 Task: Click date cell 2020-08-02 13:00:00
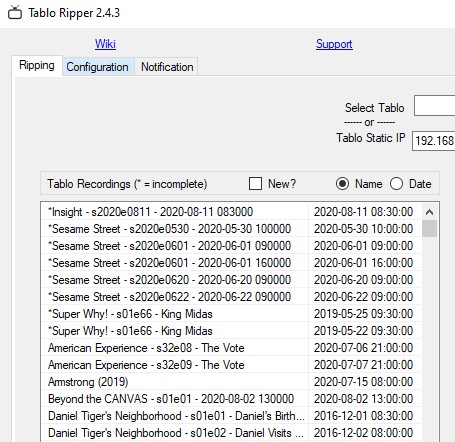[364, 399]
